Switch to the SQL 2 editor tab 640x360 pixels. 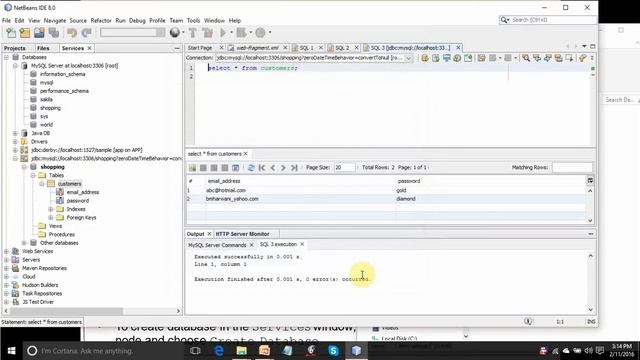pos(342,48)
